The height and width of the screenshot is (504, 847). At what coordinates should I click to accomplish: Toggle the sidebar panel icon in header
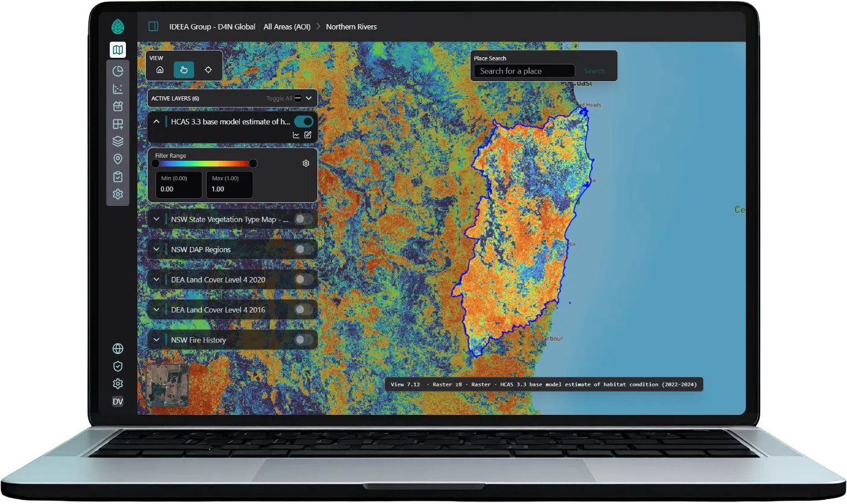(154, 26)
